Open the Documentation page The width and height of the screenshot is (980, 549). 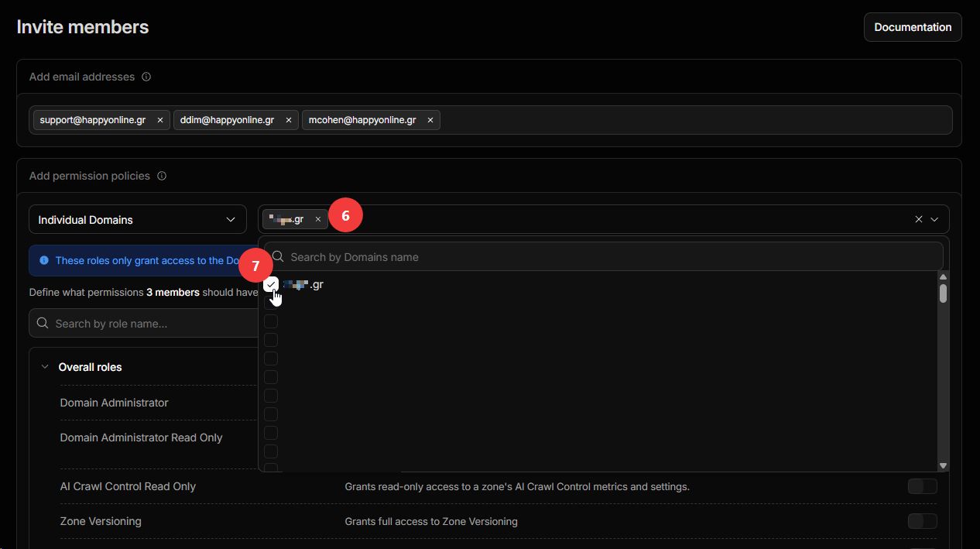913,27
